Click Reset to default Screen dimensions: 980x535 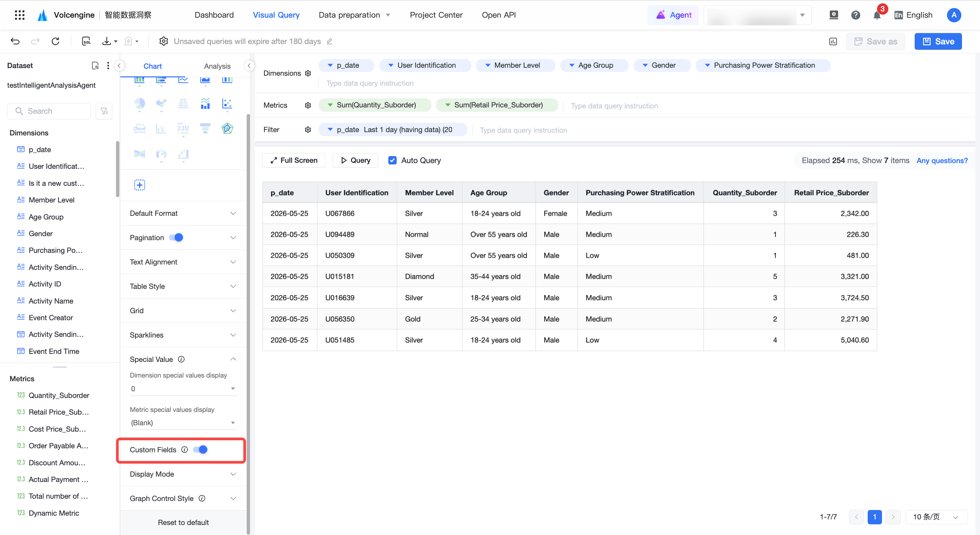click(x=183, y=522)
